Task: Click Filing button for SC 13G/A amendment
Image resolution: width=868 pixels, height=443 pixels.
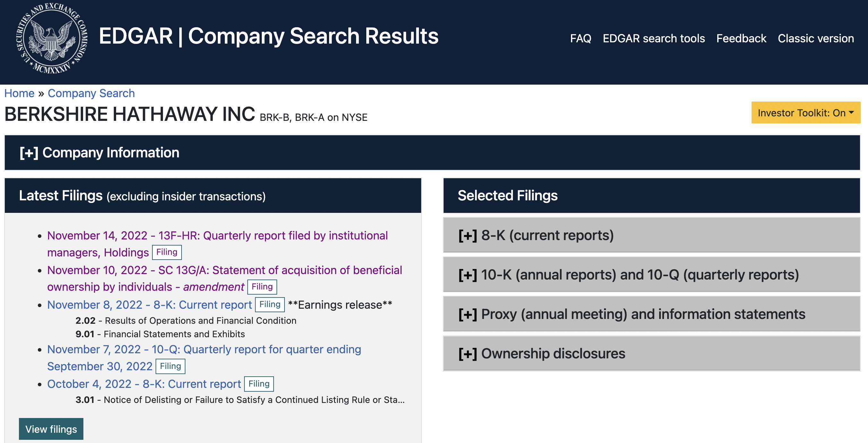Action: [x=262, y=287]
